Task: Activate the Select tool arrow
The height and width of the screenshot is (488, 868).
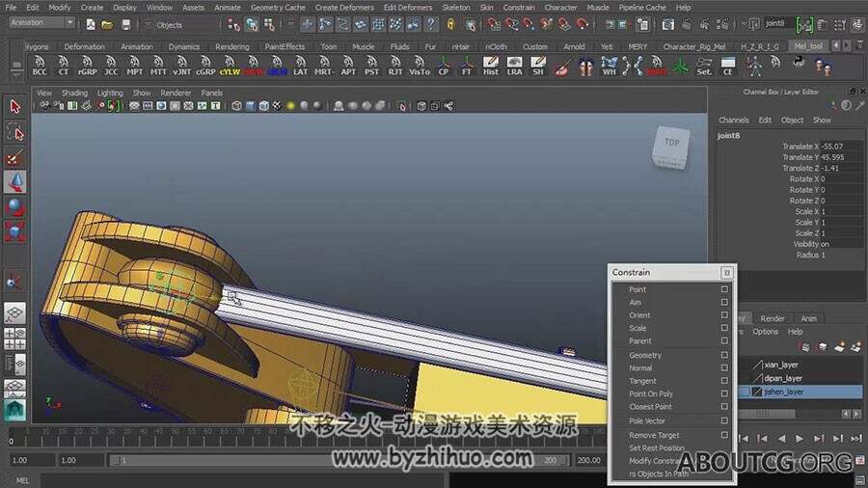Action: click(x=14, y=106)
